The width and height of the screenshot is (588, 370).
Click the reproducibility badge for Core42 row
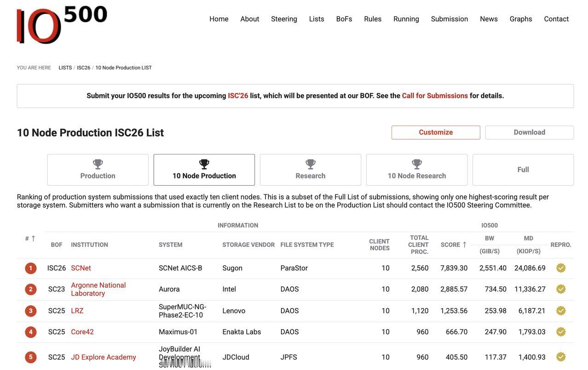(x=561, y=332)
